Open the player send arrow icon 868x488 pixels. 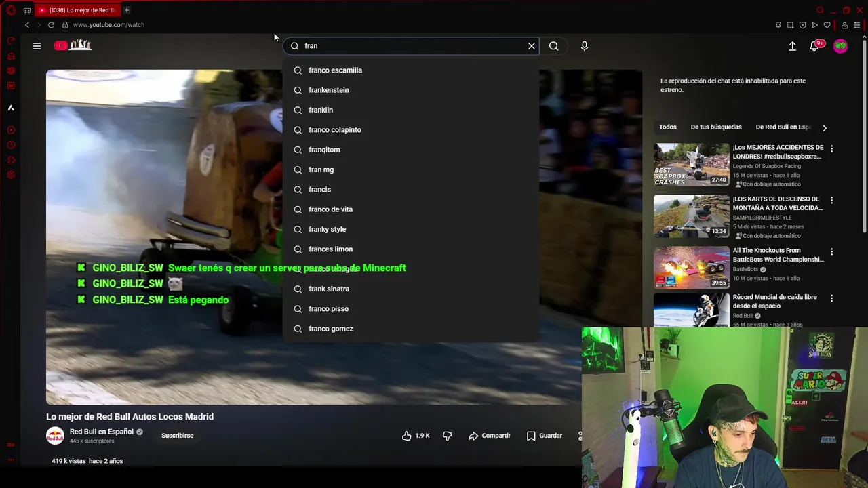(x=814, y=25)
